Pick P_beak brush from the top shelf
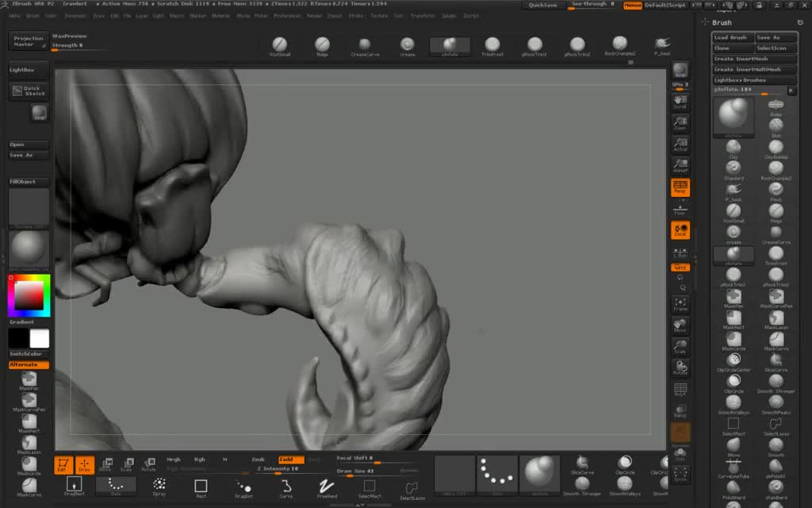The image size is (812, 508). 662,45
